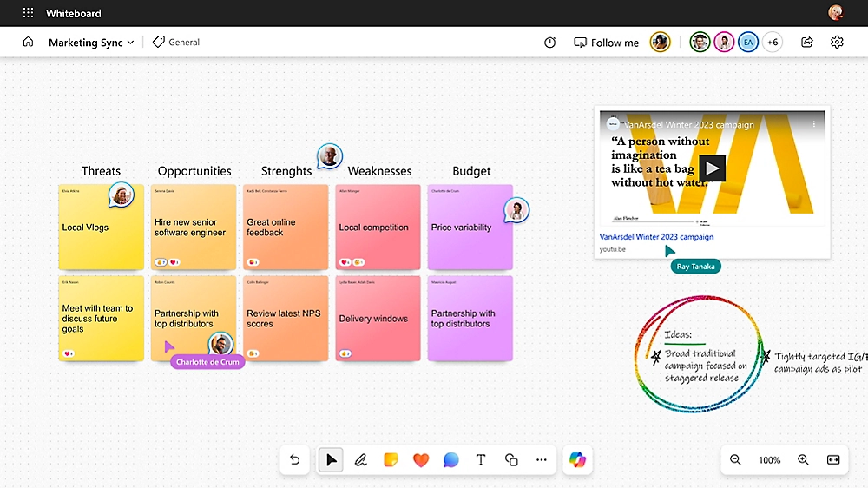Add a sticky note from toolbar
Image resolution: width=868 pixels, height=488 pixels.
tap(391, 460)
